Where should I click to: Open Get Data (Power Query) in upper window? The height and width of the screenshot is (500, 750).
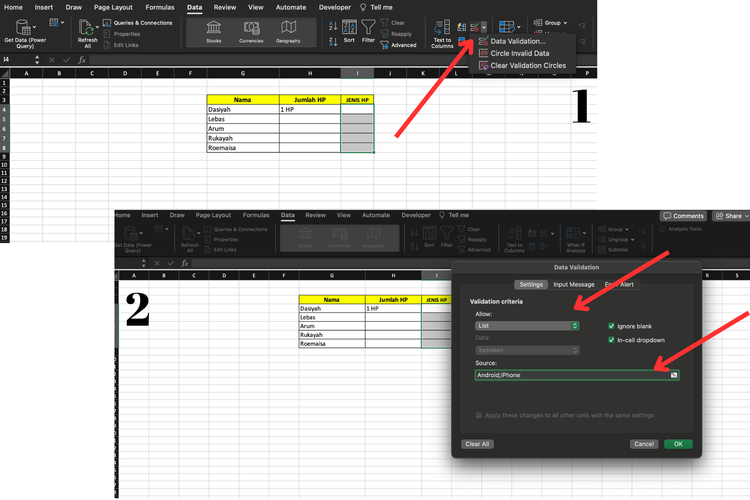(25, 33)
